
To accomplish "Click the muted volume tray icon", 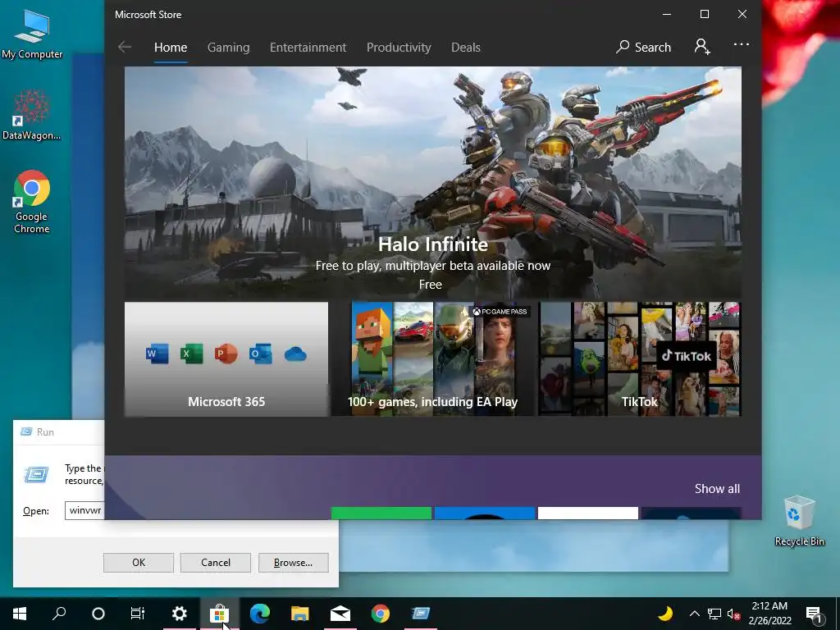I will tap(733, 614).
